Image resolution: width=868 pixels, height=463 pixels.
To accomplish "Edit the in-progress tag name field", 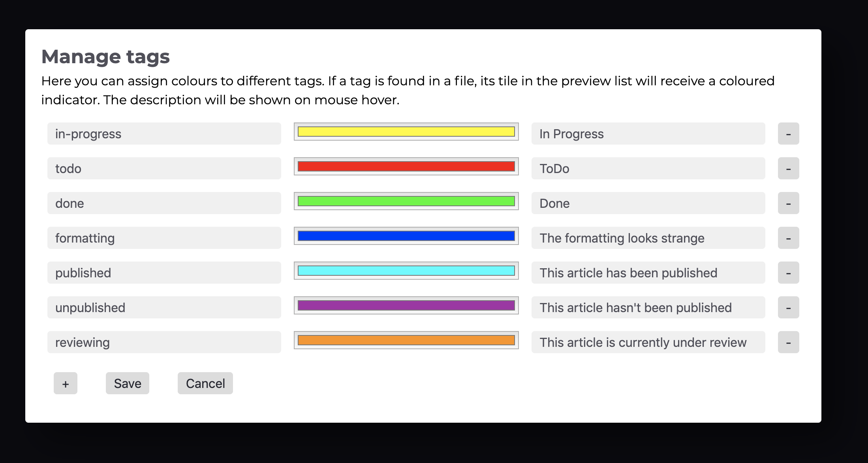I will tap(164, 133).
